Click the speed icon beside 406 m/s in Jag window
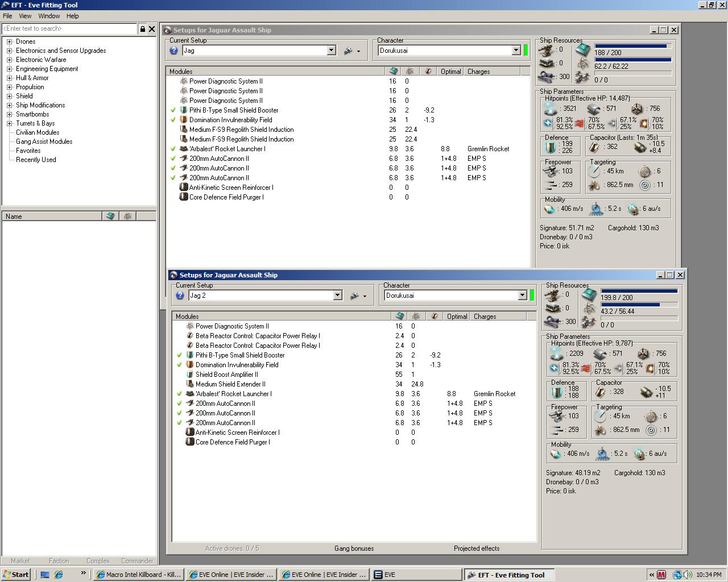Image resolution: width=728 pixels, height=582 pixels. [549, 209]
